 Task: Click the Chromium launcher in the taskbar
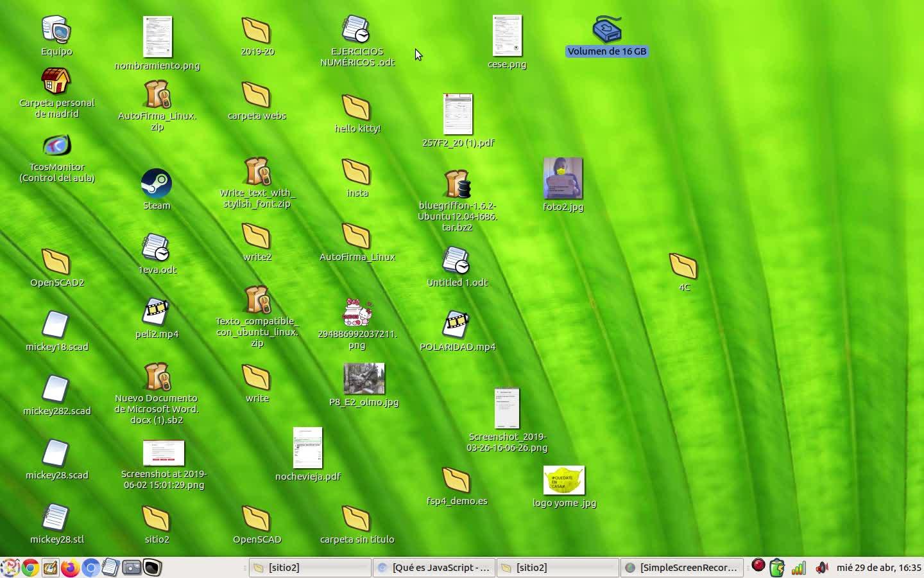pos(90,568)
